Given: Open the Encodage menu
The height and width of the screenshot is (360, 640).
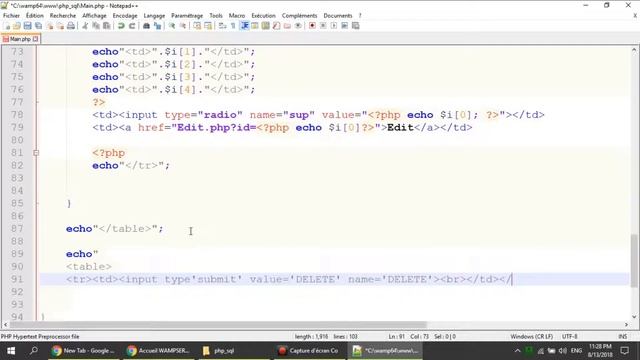Looking at the screenshot, I should pos(125,16).
